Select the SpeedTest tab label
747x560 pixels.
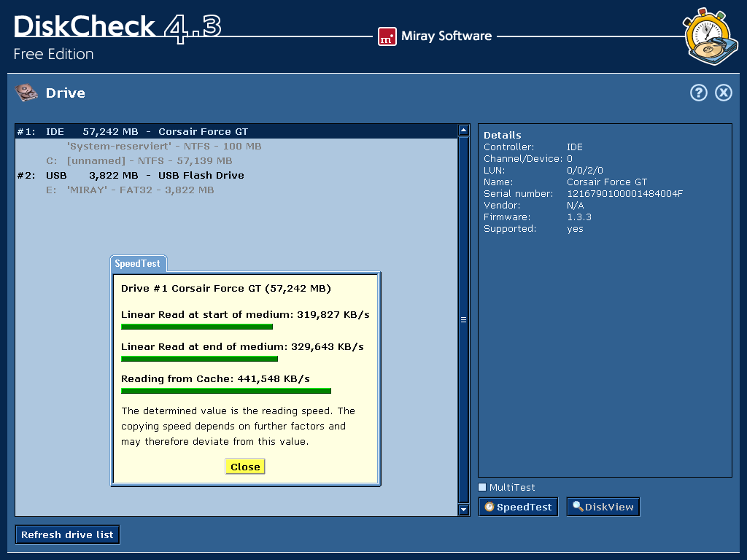(x=138, y=264)
